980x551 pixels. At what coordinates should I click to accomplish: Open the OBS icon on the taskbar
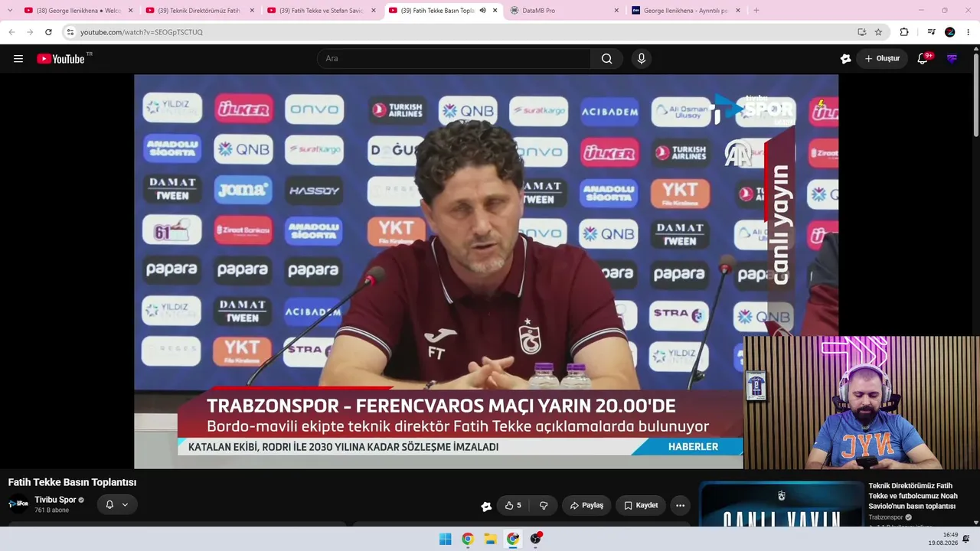pyautogui.click(x=536, y=539)
